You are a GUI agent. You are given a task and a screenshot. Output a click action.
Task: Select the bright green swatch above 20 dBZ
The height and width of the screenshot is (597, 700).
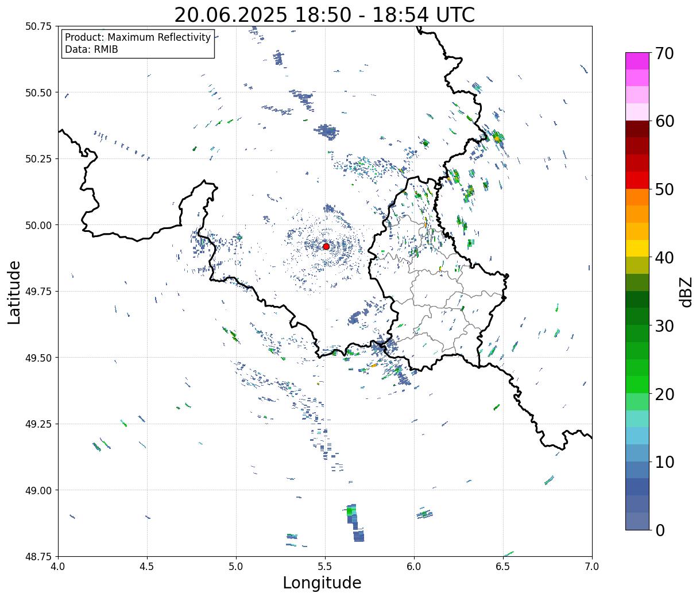pyautogui.click(x=637, y=385)
